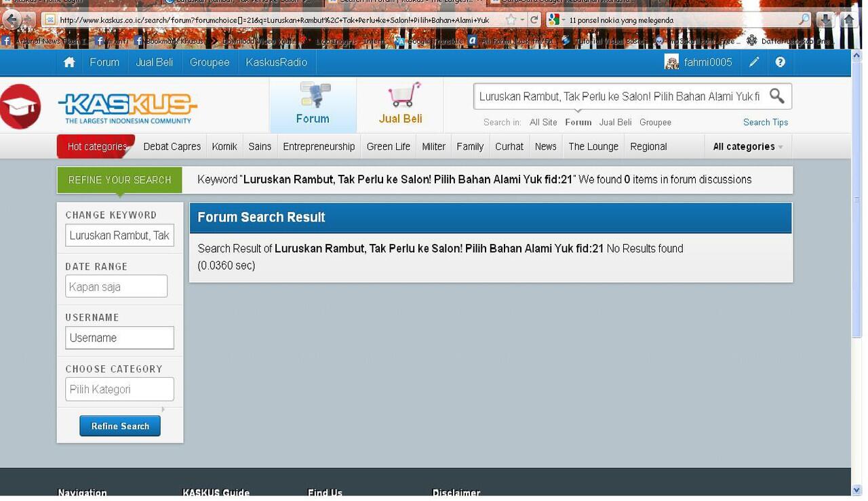Screen dimensions: 868x501
Task: Click the Kaskus logo
Action: point(127,108)
